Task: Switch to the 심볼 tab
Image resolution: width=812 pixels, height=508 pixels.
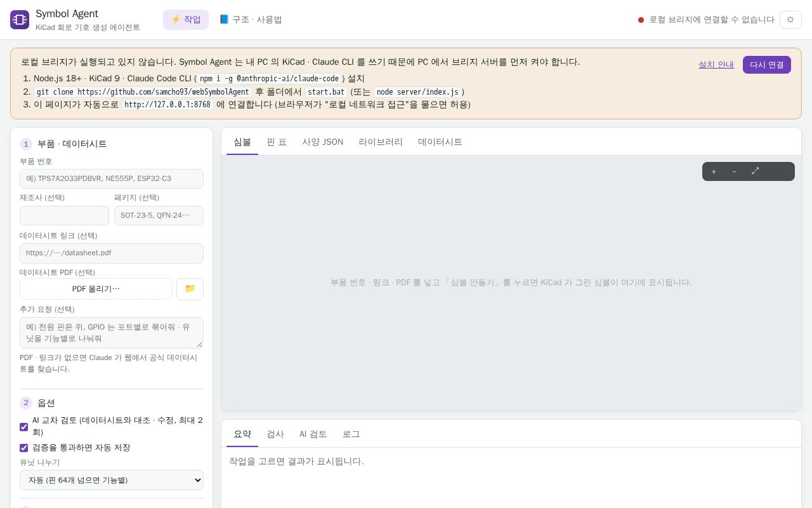Action: coord(242,142)
